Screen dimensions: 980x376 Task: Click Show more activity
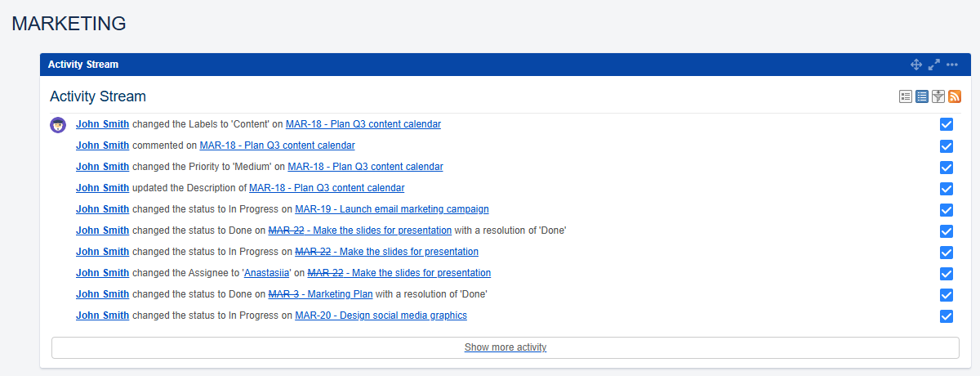click(x=506, y=347)
